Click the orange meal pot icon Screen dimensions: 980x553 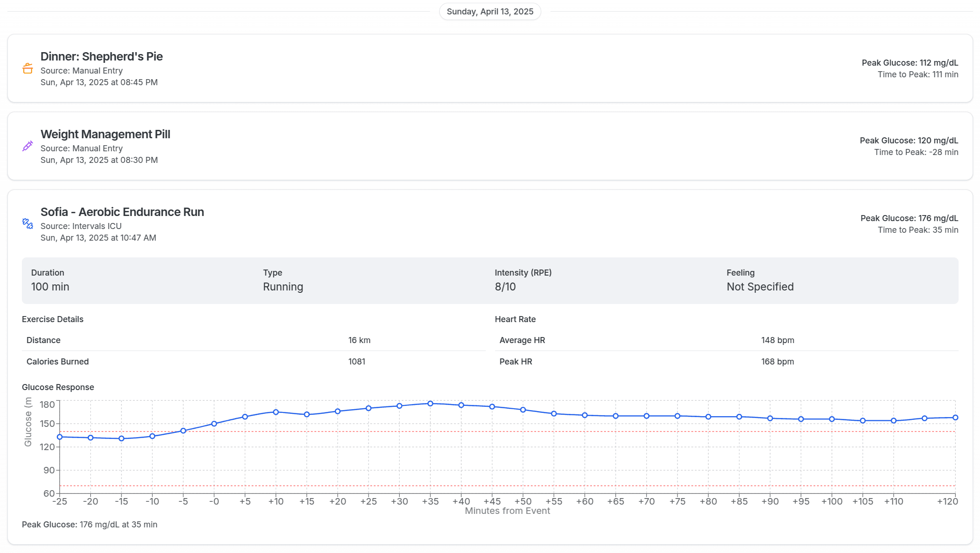[27, 68]
